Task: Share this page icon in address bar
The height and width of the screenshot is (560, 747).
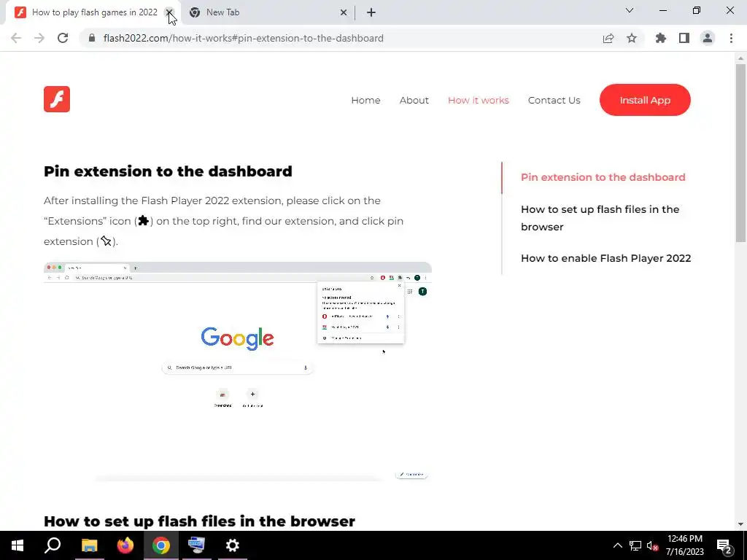Action: pyautogui.click(x=608, y=38)
